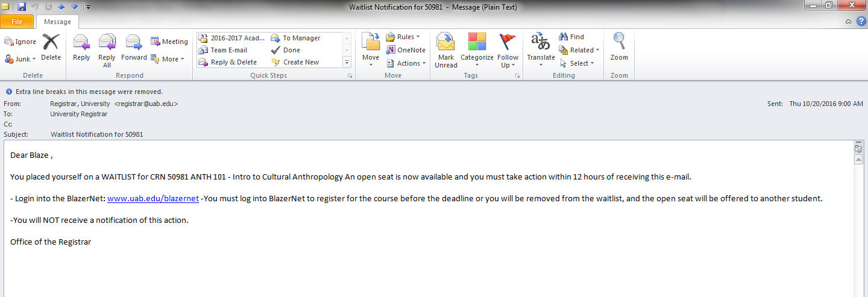Open the Translate tool
Viewport: 868px width, 297px height.
541,49
